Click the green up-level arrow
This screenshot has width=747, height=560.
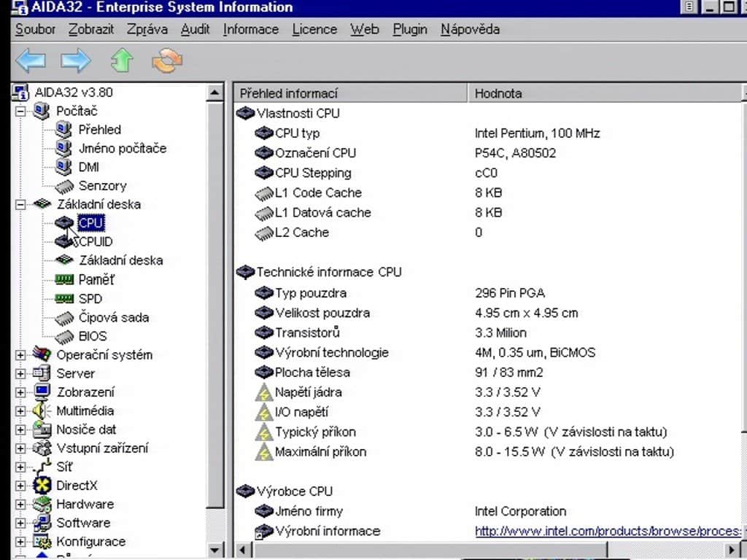122,61
